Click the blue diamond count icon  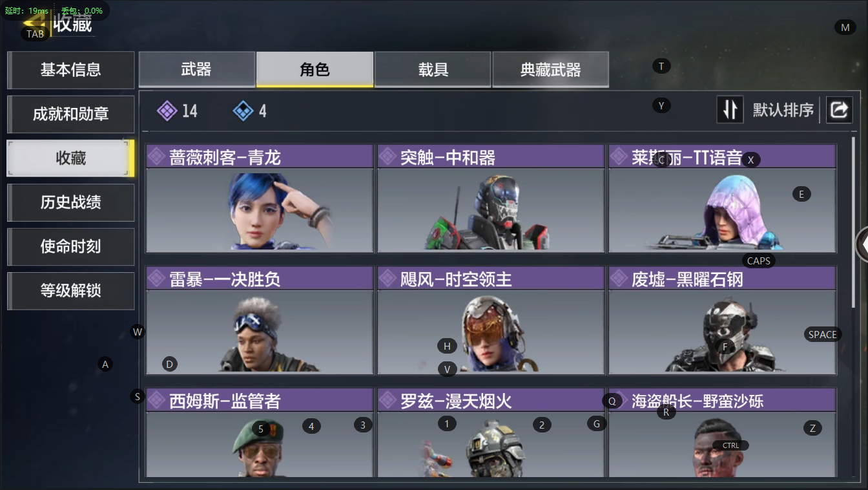(x=243, y=111)
